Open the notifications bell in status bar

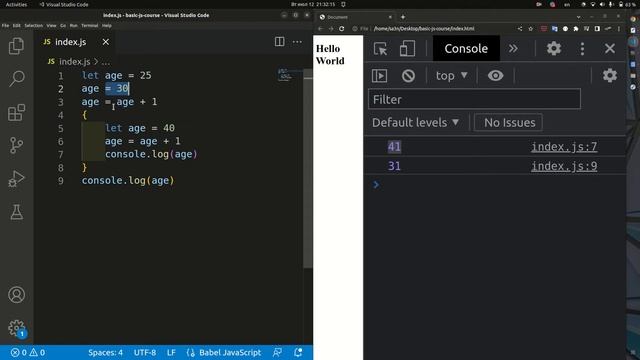tap(298, 353)
